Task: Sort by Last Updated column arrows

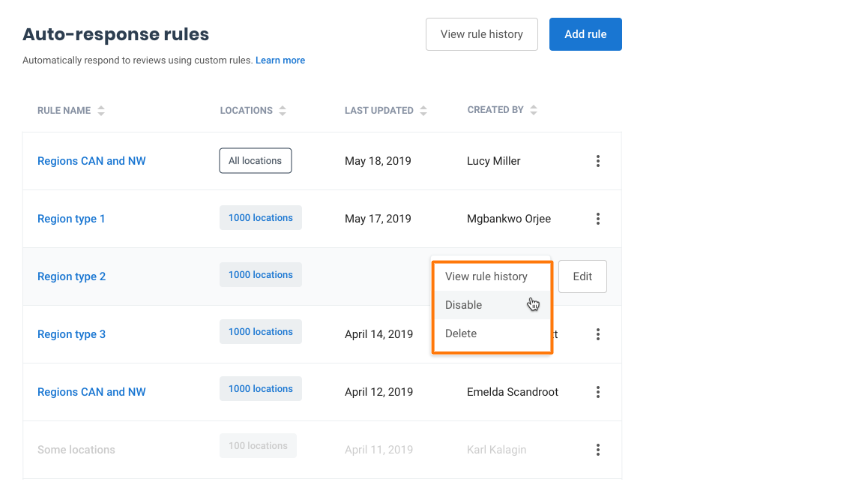Action: [x=424, y=111]
